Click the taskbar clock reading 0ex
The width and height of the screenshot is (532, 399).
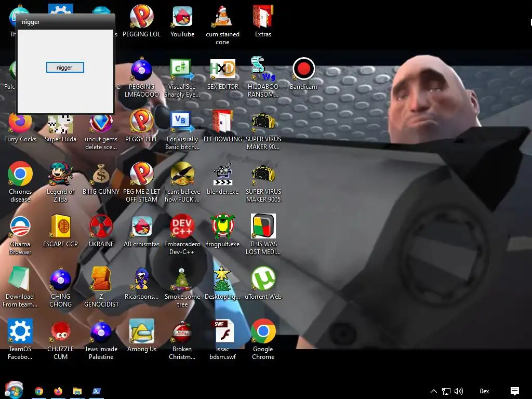484,391
